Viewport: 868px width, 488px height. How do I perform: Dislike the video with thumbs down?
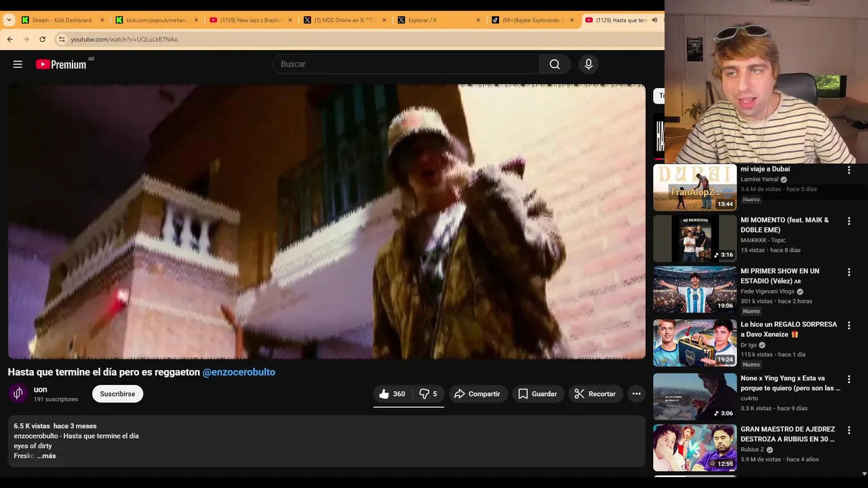[x=428, y=394]
